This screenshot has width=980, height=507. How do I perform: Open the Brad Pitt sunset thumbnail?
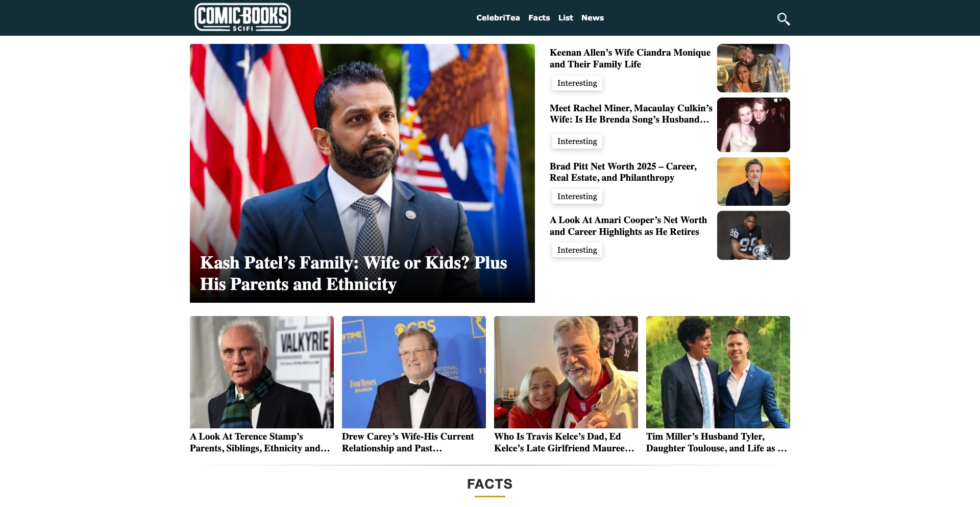click(753, 181)
